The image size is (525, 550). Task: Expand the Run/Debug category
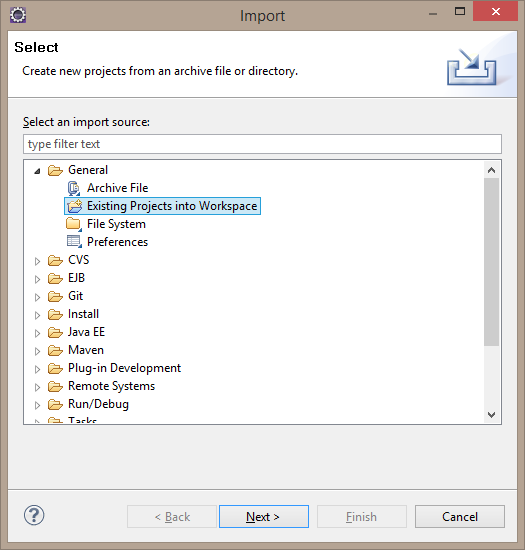point(37,405)
